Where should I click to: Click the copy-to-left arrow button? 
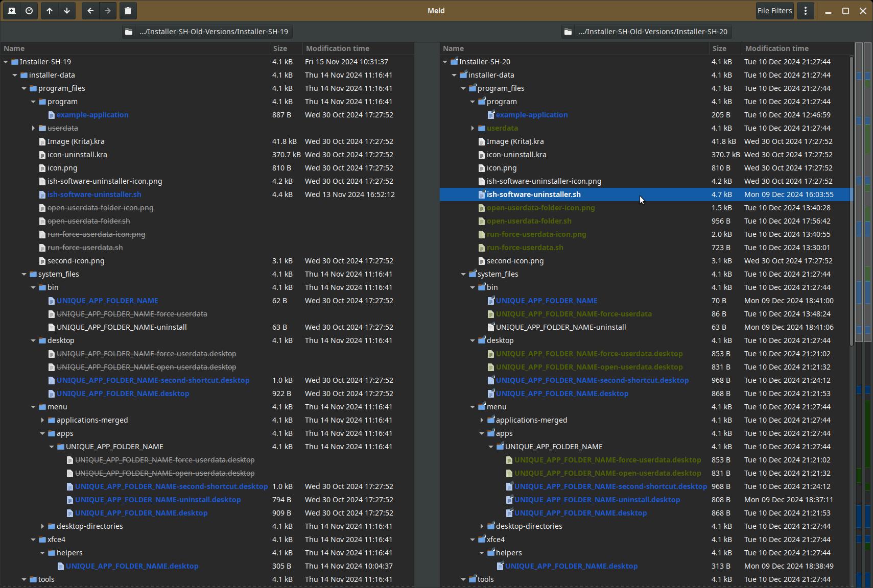coord(90,11)
